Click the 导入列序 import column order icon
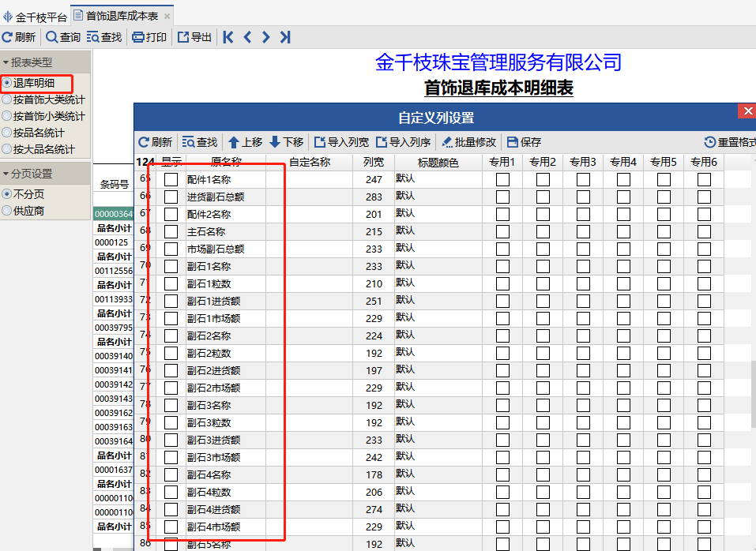756x551 pixels. coord(382,142)
